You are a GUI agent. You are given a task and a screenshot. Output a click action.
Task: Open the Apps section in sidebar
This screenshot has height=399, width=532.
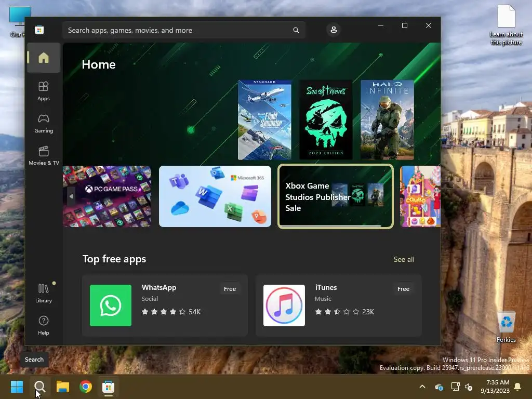click(44, 91)
